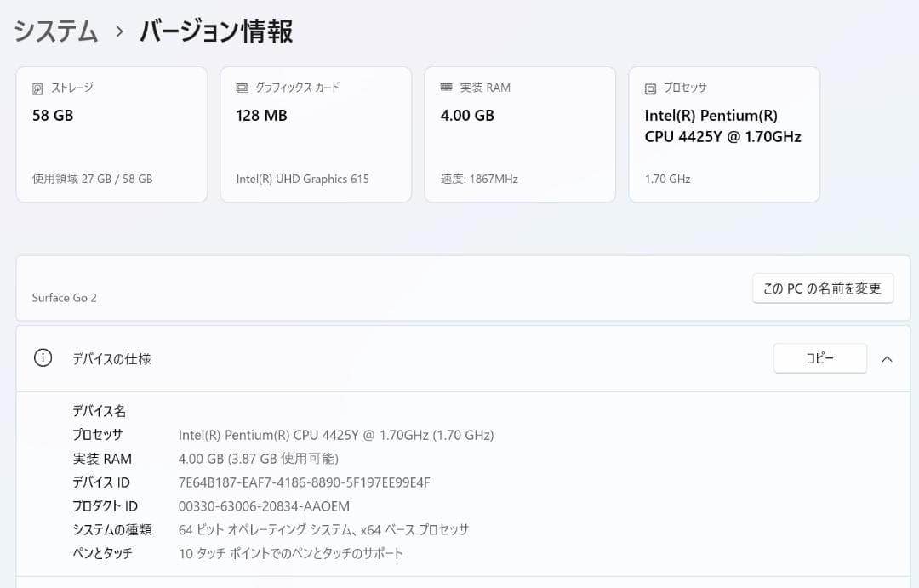The image size is (919, 588).
Task: Click the breadcrumb arrow after システム
Action: point(119,31)
